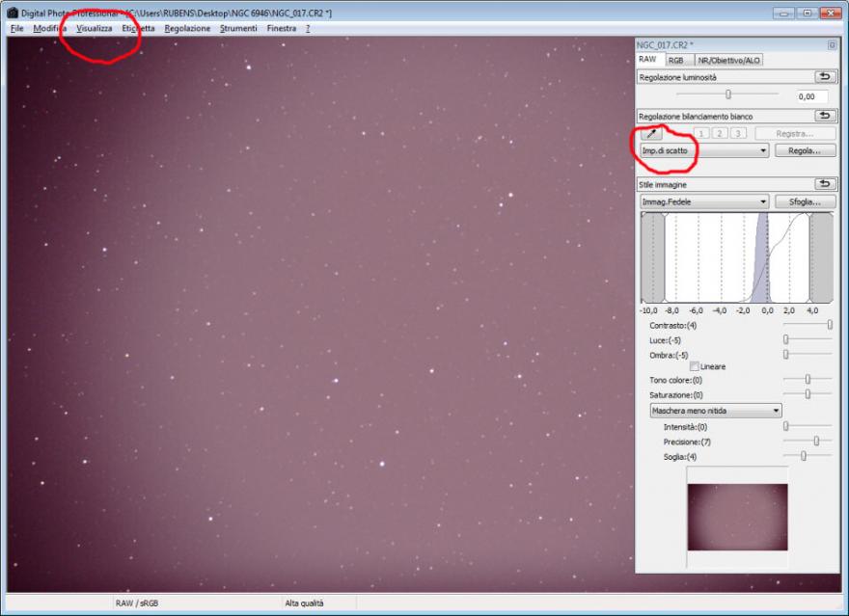Click the Regola... button
Viewport: 849px width, 616px height.
coord(804,151)
